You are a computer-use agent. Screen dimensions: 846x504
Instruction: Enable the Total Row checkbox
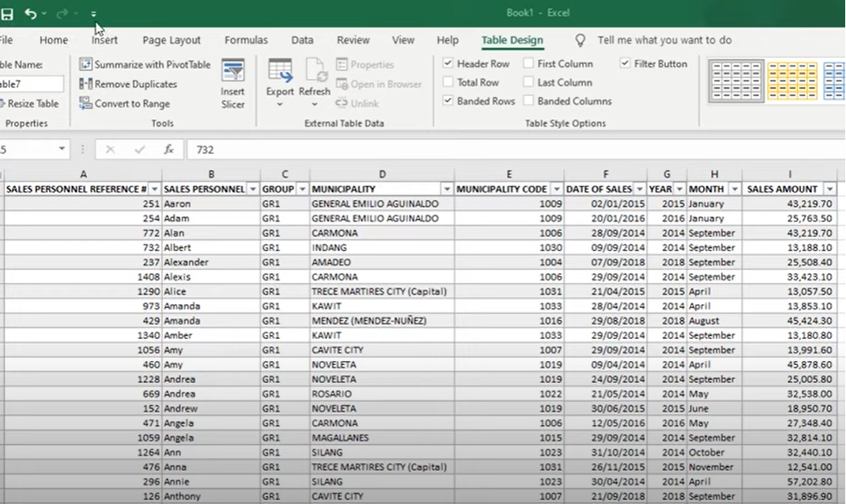[448, 82]
